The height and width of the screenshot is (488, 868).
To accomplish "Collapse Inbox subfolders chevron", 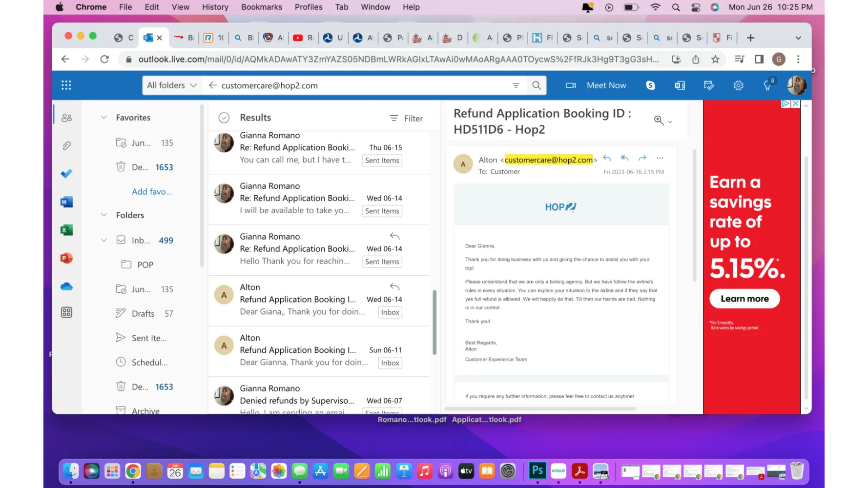I will pyautogui.click(x=103, y=240).
